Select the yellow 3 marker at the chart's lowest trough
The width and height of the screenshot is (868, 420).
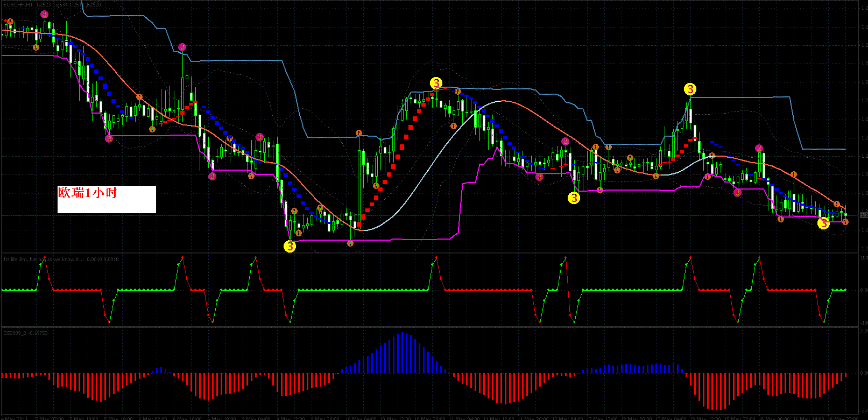pos(290,247)
